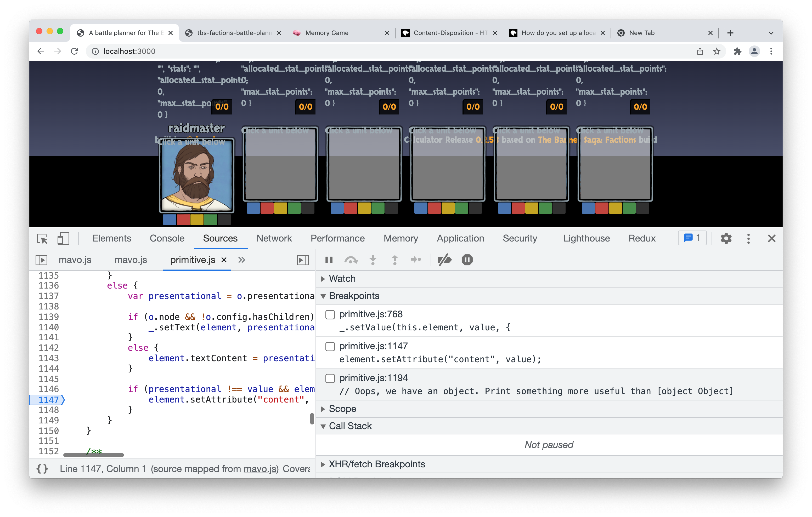Click the step over next function call icon
This screenshot has width=812, height=517.
tap(351, 260)
